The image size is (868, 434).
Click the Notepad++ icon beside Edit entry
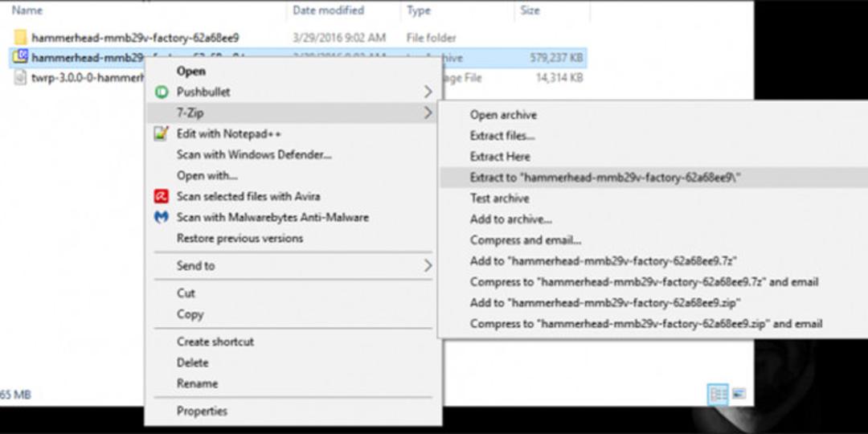pyautogui.click(x=161, y=134)
